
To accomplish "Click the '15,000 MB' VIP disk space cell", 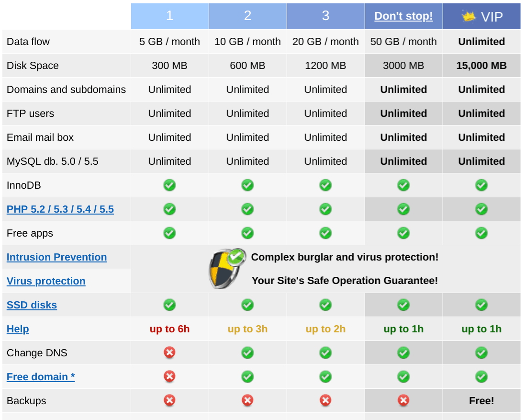I will click(x=481, y=66).
